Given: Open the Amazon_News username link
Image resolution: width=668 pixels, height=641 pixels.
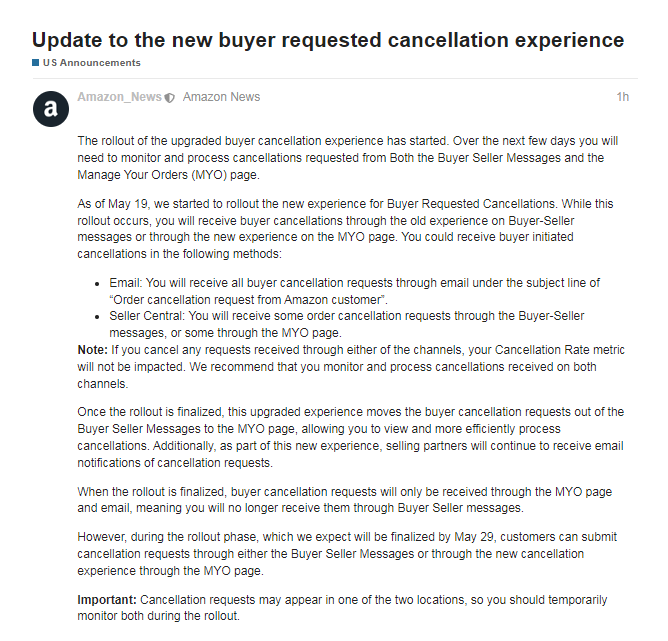Looking at the screenshot, I should [119, 97].
